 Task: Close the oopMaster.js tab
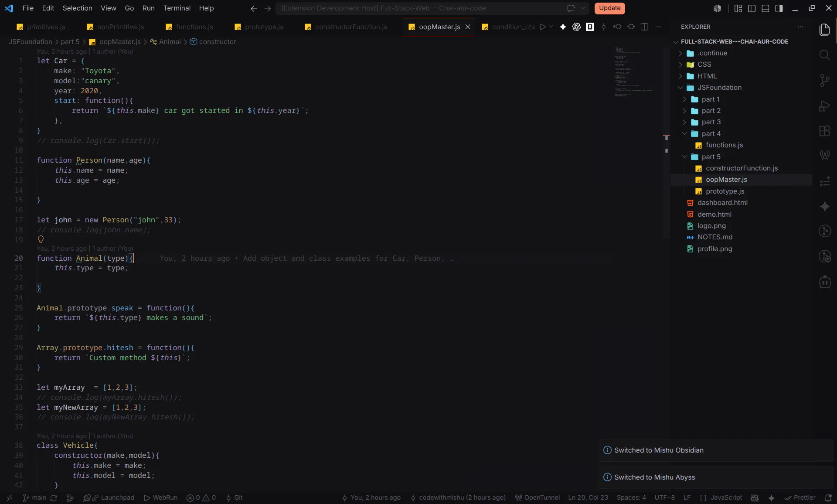(468, 27)
